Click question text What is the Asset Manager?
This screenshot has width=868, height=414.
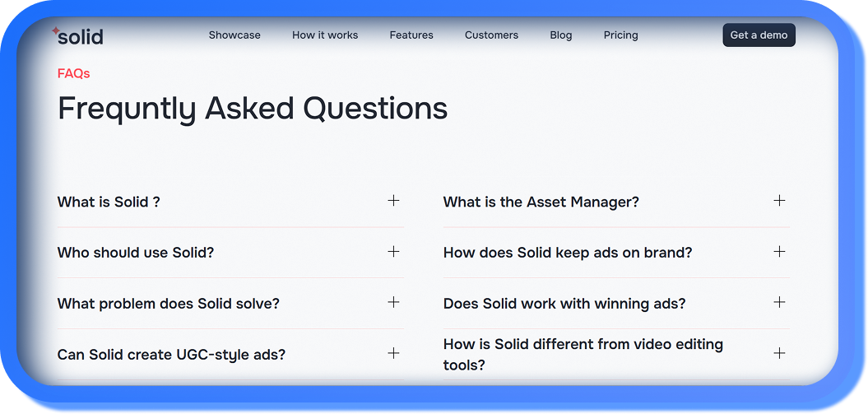541,202
